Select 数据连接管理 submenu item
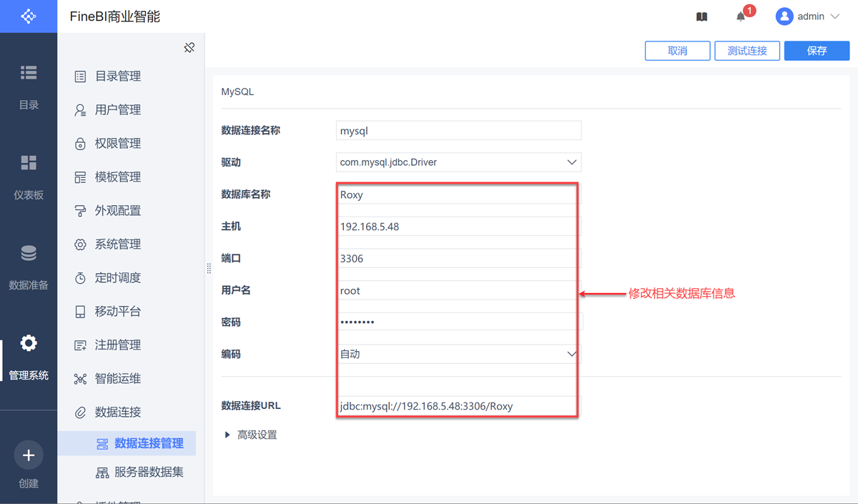 (127, 443)
